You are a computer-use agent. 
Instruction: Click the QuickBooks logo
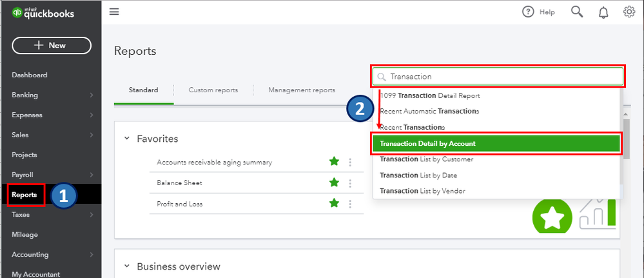43,14
